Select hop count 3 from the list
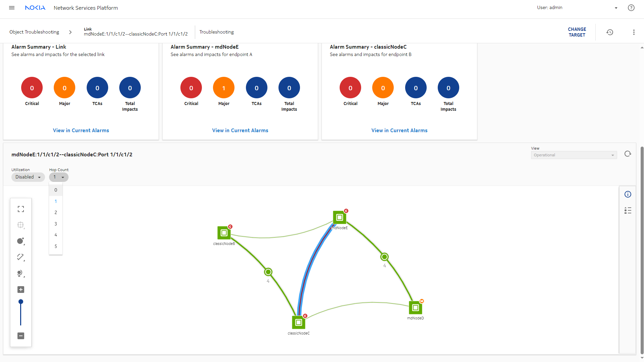 point(56,224)
